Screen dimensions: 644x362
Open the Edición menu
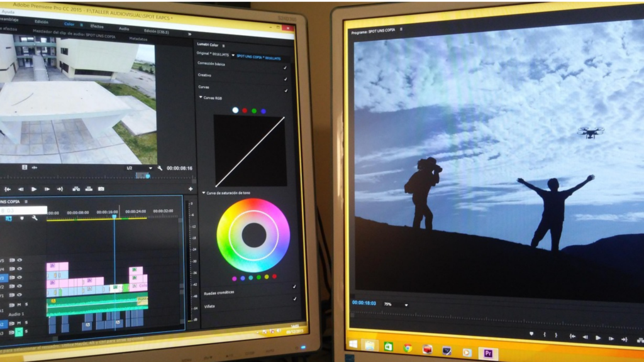[x=42, y=21]
